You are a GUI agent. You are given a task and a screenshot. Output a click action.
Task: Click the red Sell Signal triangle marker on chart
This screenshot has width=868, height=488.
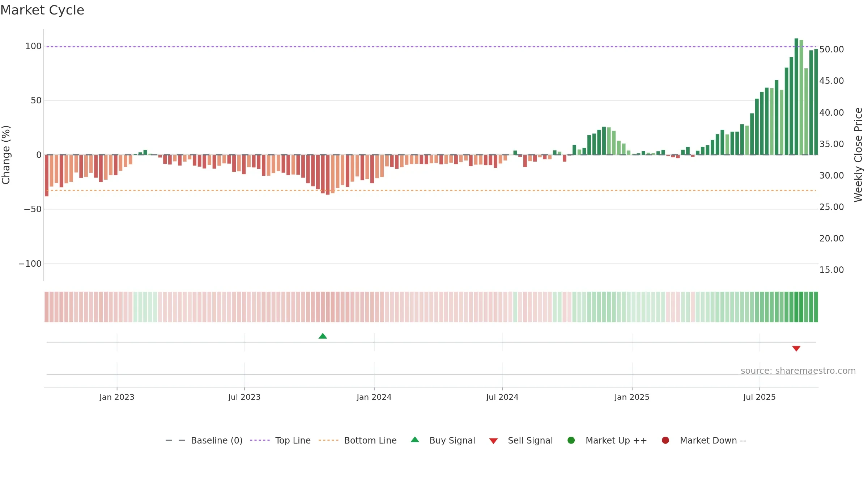coord(796,348)
